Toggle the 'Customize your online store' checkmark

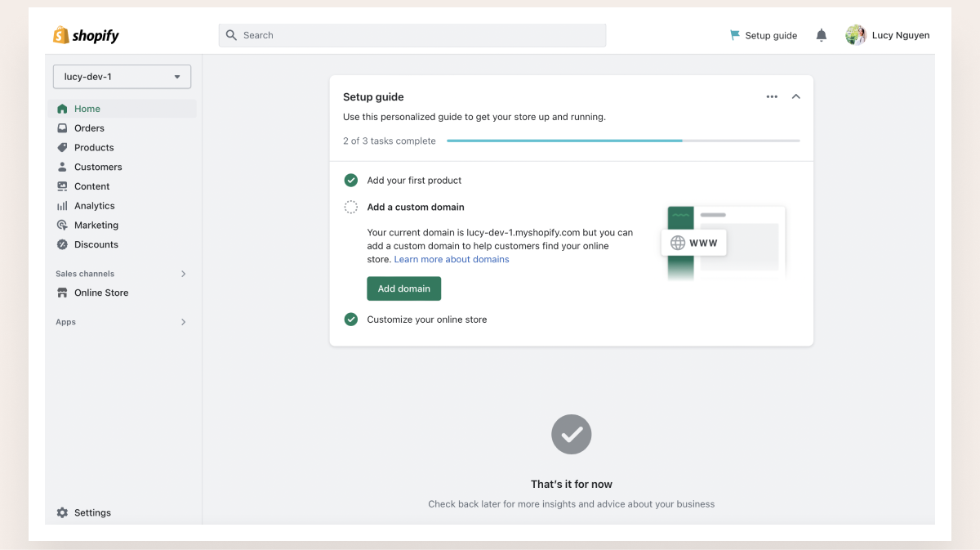[351, 320]
